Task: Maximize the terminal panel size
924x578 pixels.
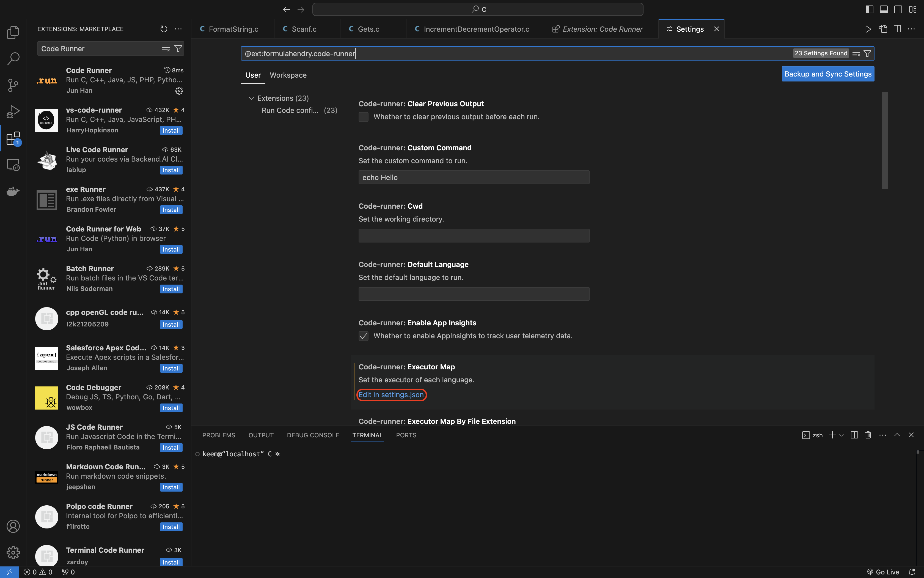Action: pos(897,435)
